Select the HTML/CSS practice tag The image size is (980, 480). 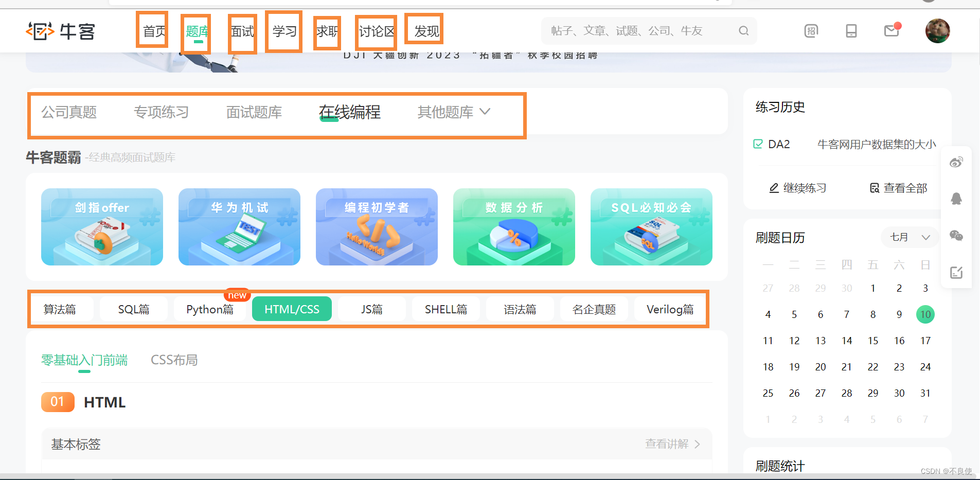click(x=292, y=309)
